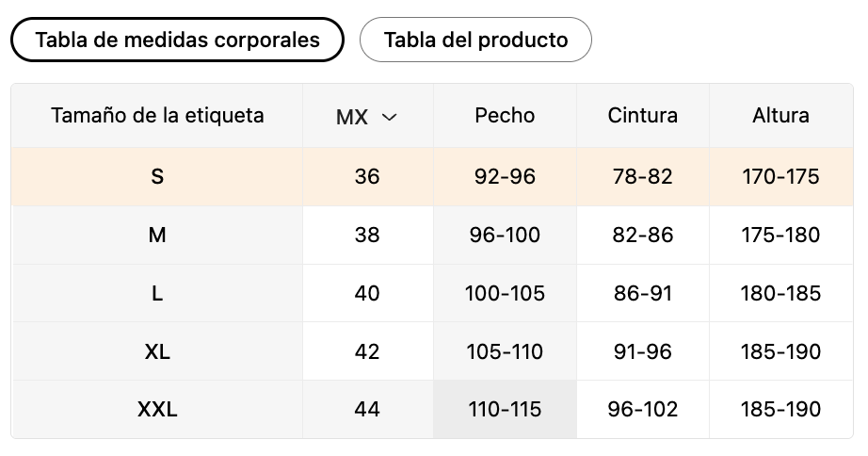This screenshot has width=868, height=456.
Task: Select the S size row label
Action: click(x=157, y=177)
